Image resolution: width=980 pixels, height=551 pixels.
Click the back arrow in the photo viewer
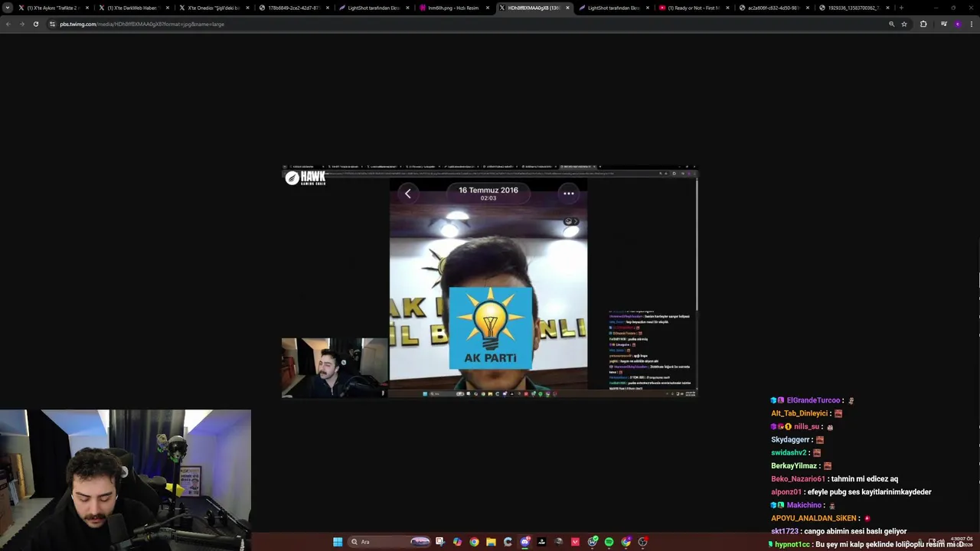click(408, 194)
